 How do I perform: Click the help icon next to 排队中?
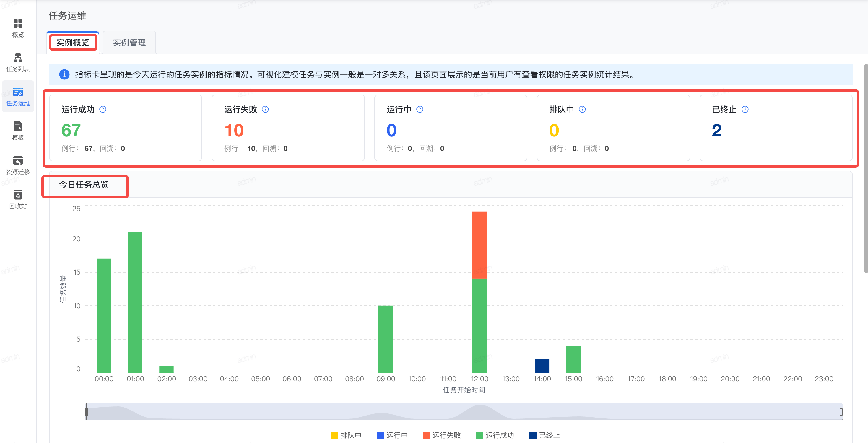click(x=582, y=110)
